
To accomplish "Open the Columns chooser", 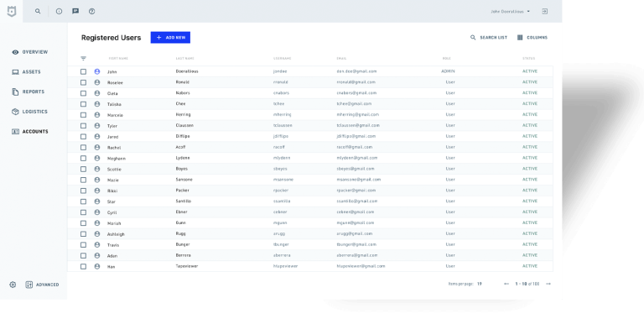I will (x=532, y=38).
